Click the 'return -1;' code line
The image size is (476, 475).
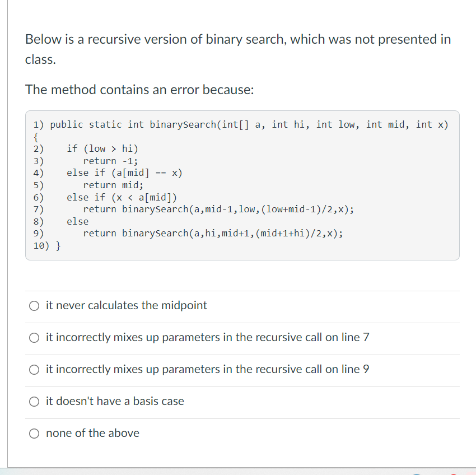(110, 161)
